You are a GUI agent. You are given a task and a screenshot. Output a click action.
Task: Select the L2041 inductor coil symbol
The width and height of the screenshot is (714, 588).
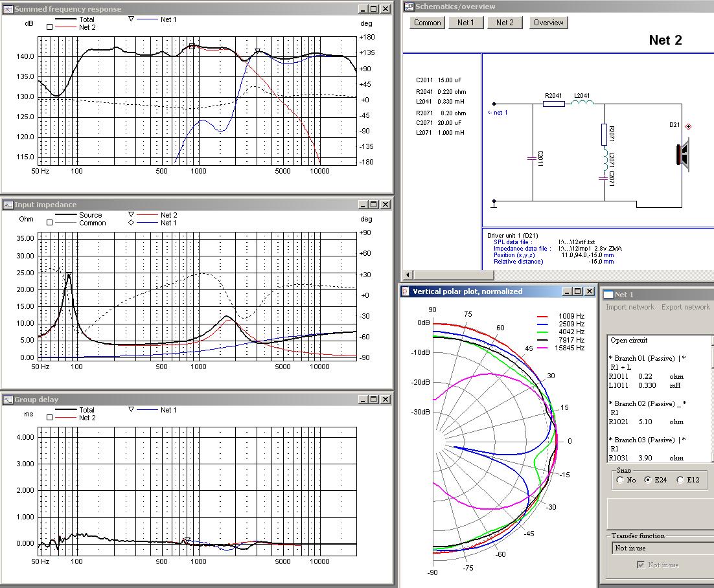[581, 102]
